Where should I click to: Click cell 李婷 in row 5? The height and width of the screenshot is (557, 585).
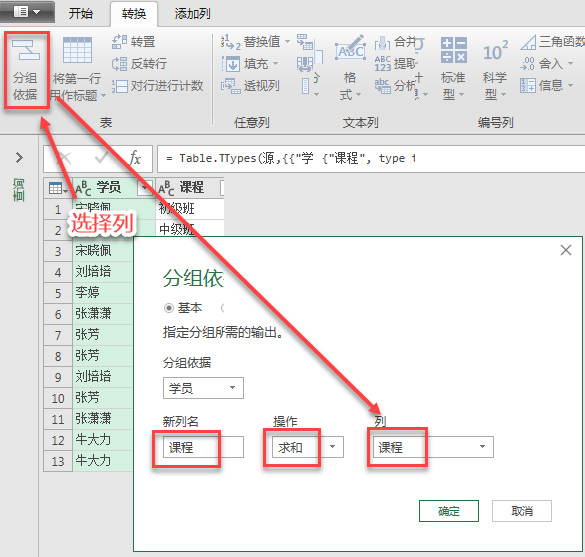tap(102, 292)
